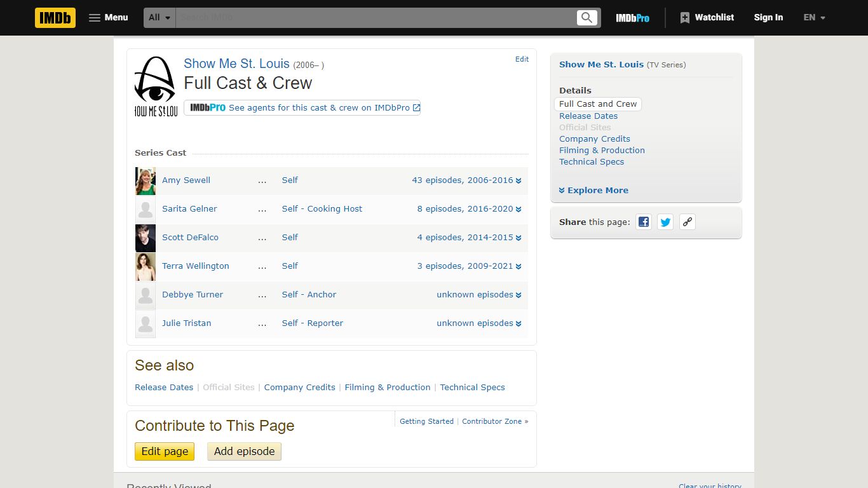See agents for this cast on IMDbPro
Image resolution: width=868 pixels, height=488 pixels.
coord(302,108)
